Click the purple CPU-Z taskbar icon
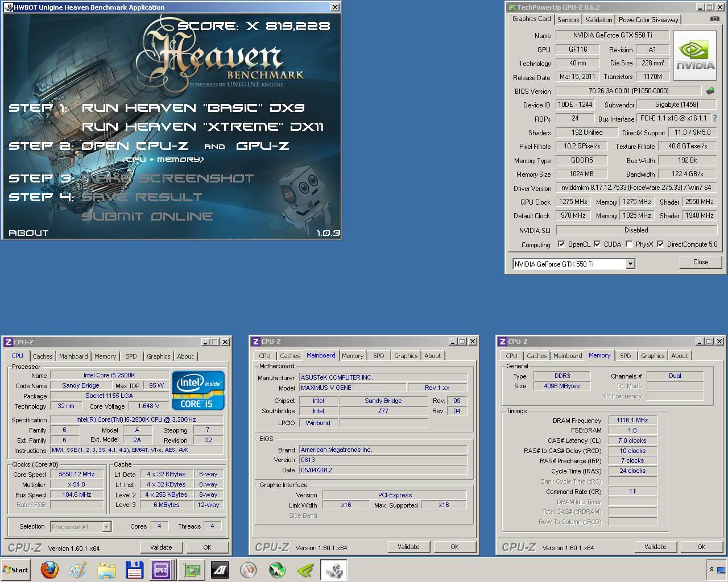Image resolution: width=728 pixels, height=582 pixels. [161, 569]
